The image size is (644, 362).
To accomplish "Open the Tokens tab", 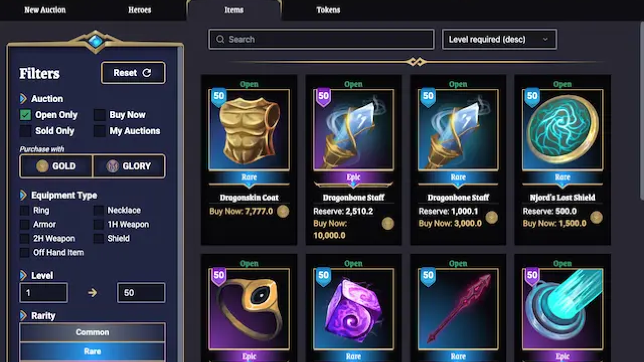I will [x=328, y=10].
